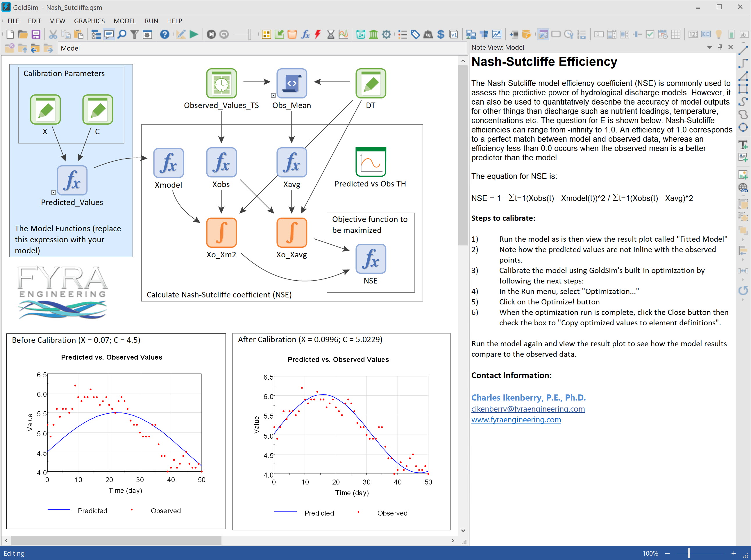This screenshot has width=751, height=560.
Task: Click the blue Help question mark icon
Action: (x=164, y=34)
